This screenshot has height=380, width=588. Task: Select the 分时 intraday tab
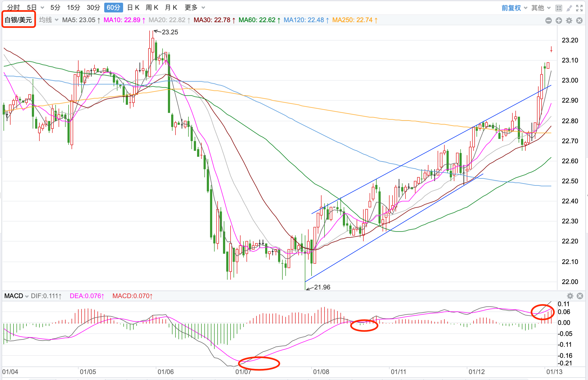coord(13,8)
